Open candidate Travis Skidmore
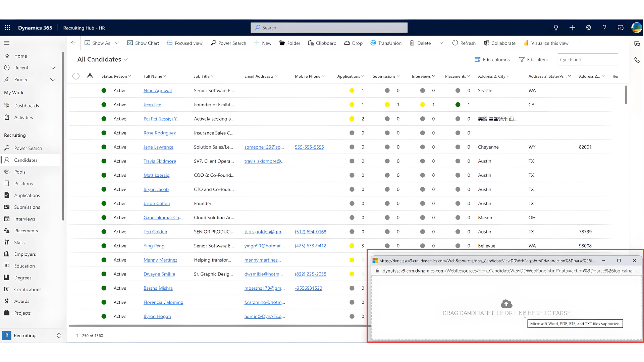 pyautogui.click(x=160, y=161)
